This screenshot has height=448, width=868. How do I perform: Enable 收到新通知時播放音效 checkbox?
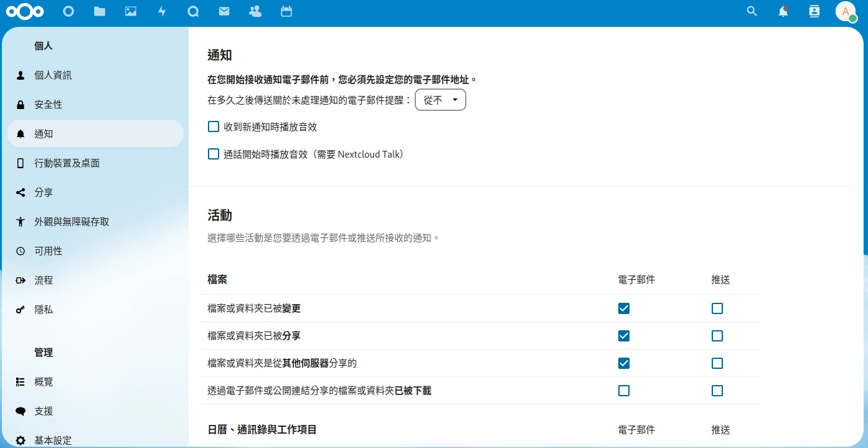214,127
